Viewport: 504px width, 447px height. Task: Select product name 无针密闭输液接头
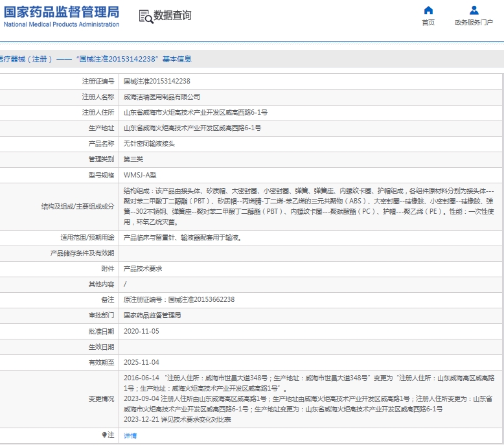click(149, 144)
